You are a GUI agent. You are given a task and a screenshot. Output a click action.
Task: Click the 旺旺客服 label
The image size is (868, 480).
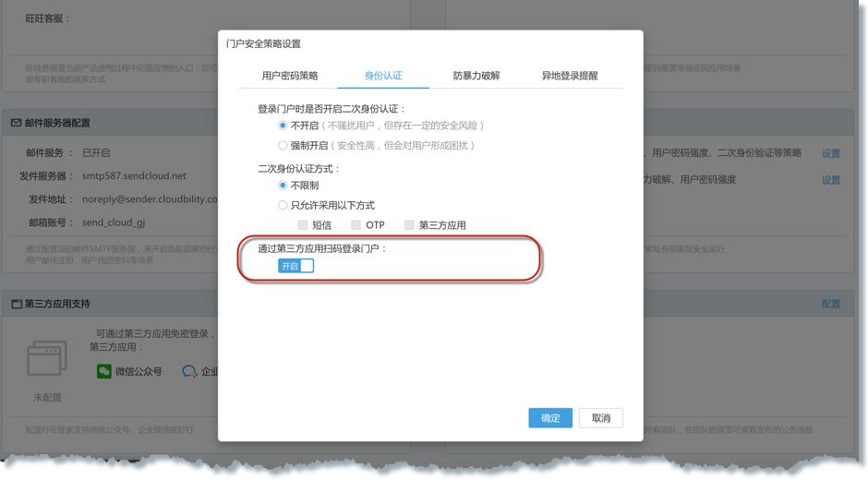[x=48, y=18]
